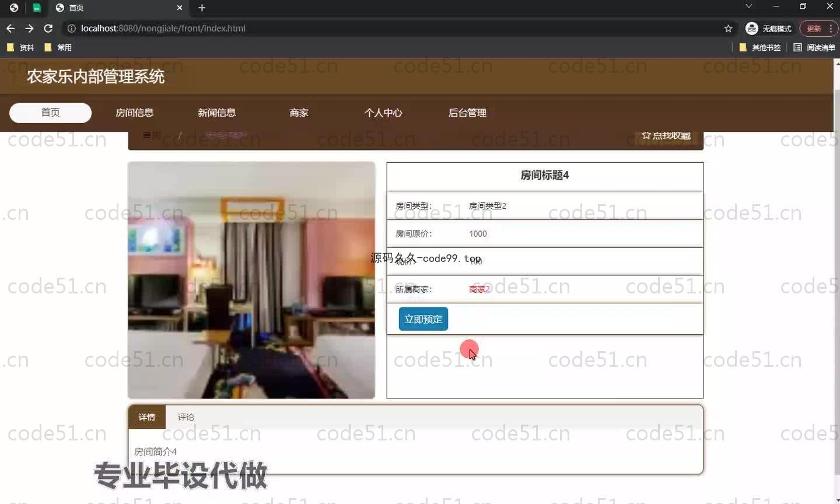Open the 常用 bookmark folder

(58, 47)
